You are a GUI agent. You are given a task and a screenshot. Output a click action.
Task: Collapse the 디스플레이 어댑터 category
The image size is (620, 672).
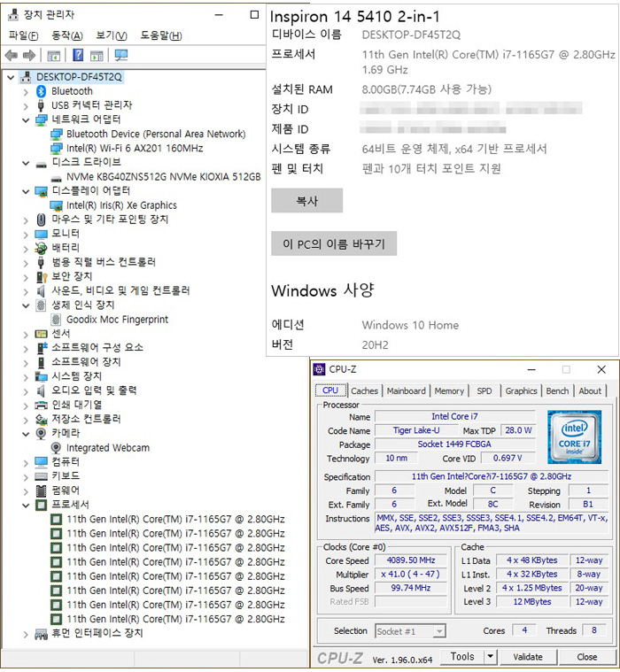tap(26, 191)
